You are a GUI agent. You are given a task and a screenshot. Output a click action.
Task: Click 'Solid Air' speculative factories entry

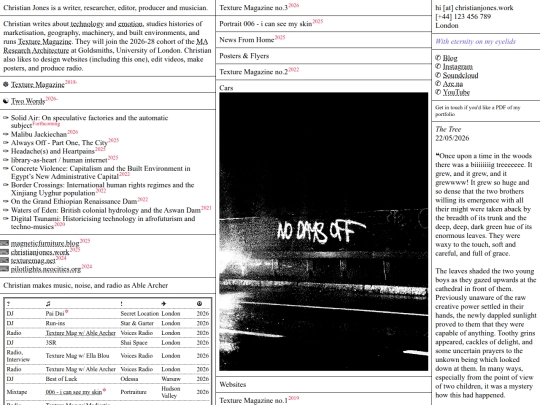(x=89, y=122)
